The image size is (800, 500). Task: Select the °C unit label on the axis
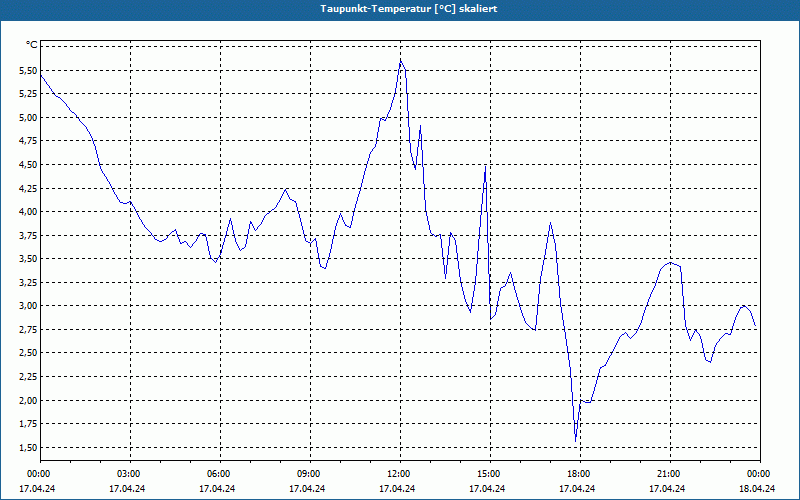pos(32,45)
